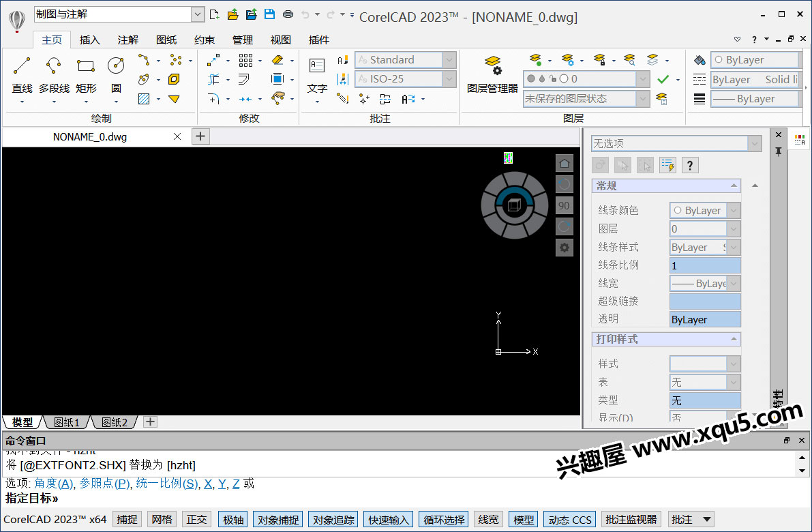Create a new document from toolbar
Image resolution: width=812 pixels, height=532 pixels.
pos(214,14)
